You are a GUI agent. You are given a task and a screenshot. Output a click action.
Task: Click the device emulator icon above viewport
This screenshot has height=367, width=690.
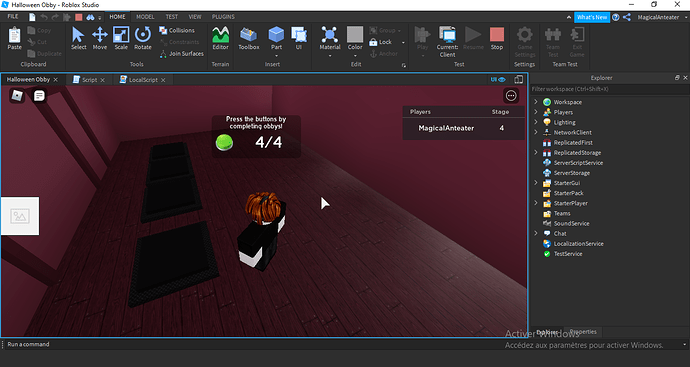click(x=519, y=80)
